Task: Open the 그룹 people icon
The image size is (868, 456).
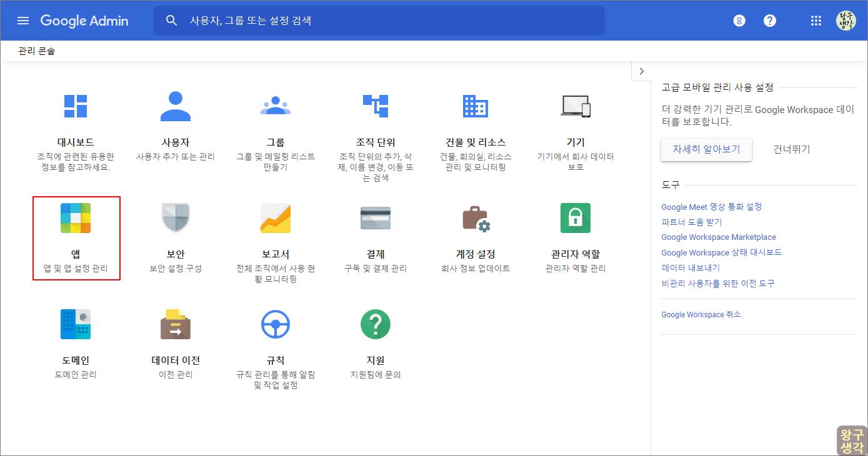Action: pyautogui.click(x=276, y=106)
